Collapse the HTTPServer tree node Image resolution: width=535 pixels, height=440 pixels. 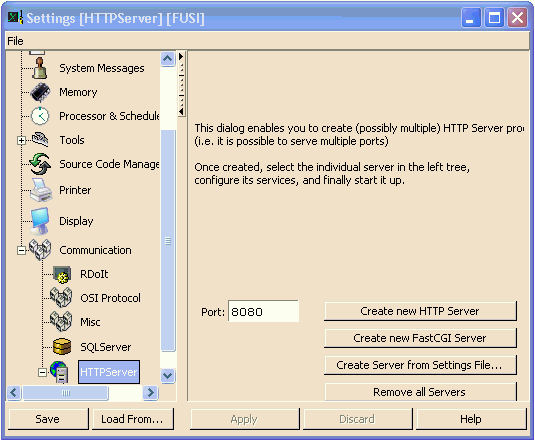pyautogui.click(x=42, y=372)
